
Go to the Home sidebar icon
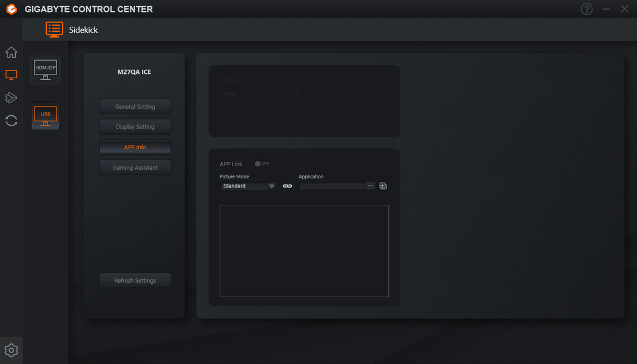point(12,52)
